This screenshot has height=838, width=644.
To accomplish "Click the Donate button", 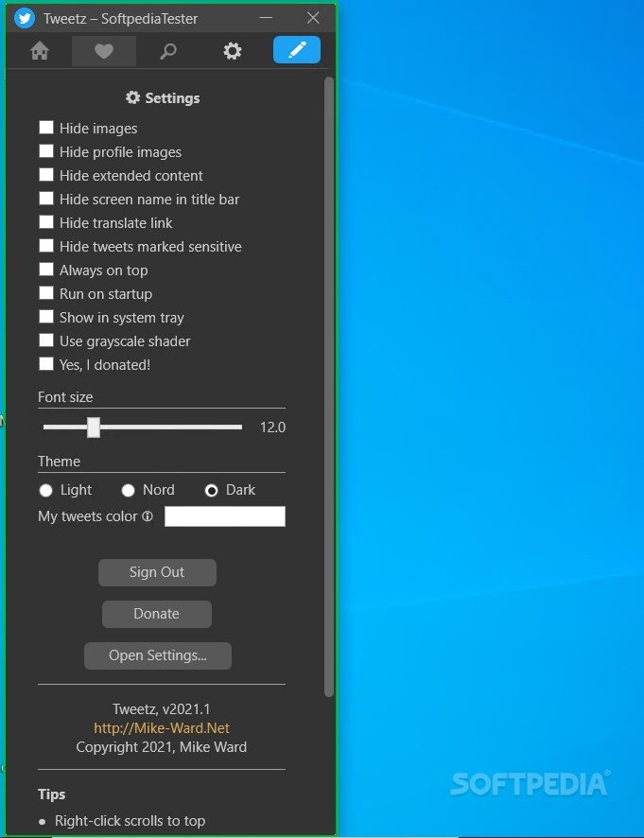I will [157, 614].
